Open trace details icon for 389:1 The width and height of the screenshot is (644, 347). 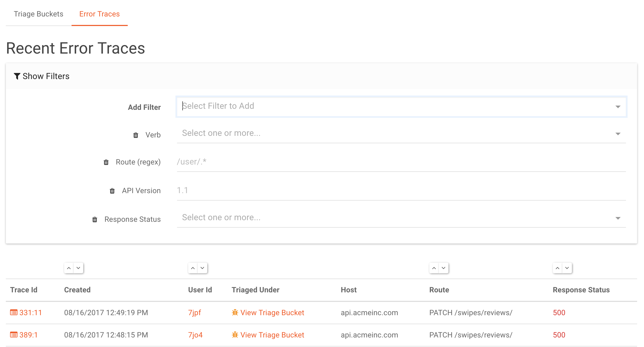14,335
